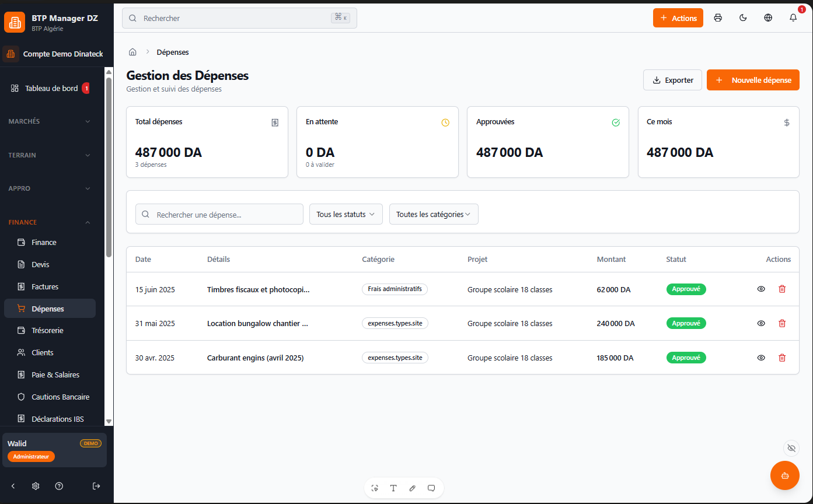The height and width of the screenshot is (504, 813).
Task: Open help question mark icon
Action: point(59,486)
